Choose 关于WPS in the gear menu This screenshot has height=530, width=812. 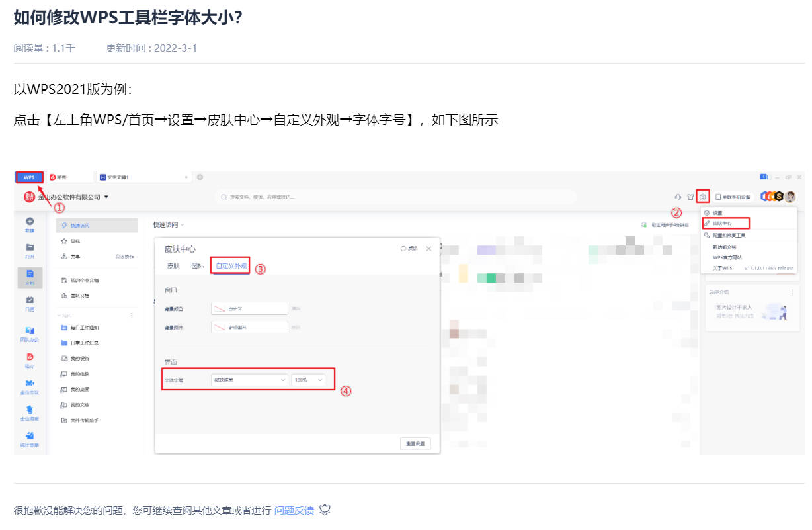tap(722, 268)
